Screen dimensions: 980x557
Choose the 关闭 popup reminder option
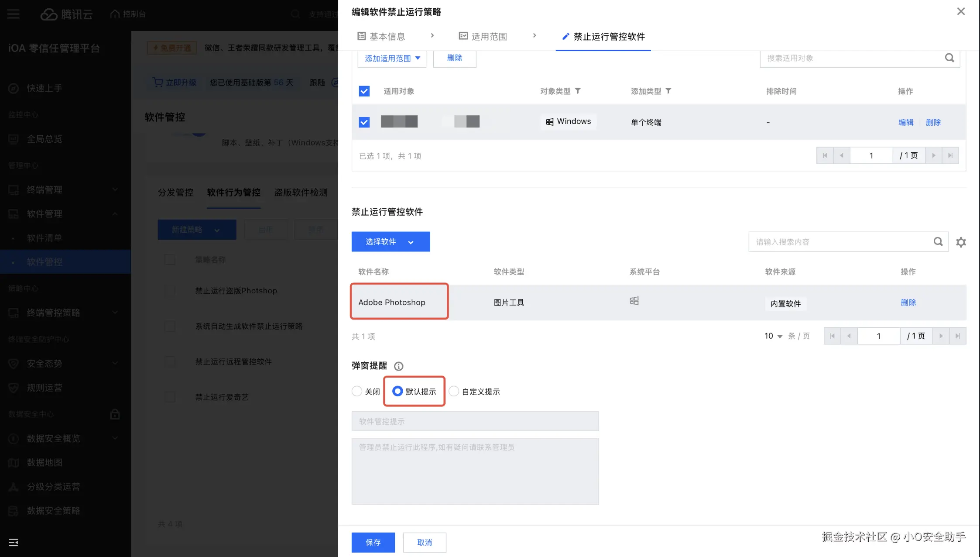coord(357,391)
